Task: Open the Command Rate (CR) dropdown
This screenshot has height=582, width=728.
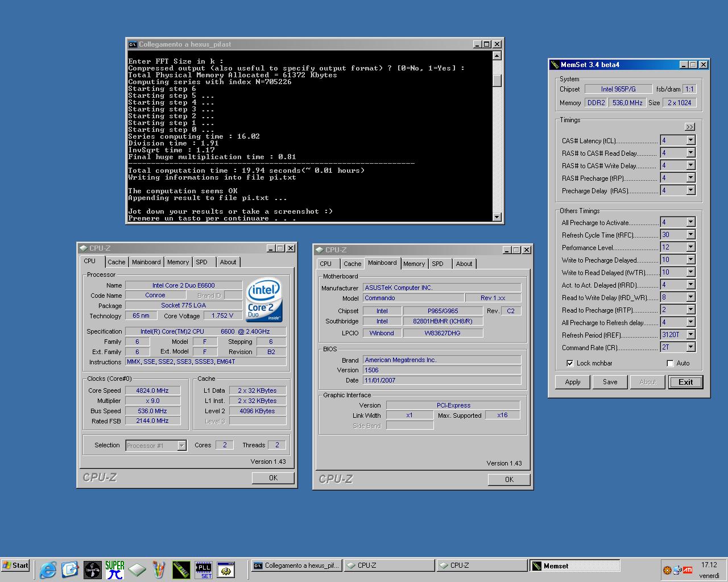Action: [x=690, y=347]
